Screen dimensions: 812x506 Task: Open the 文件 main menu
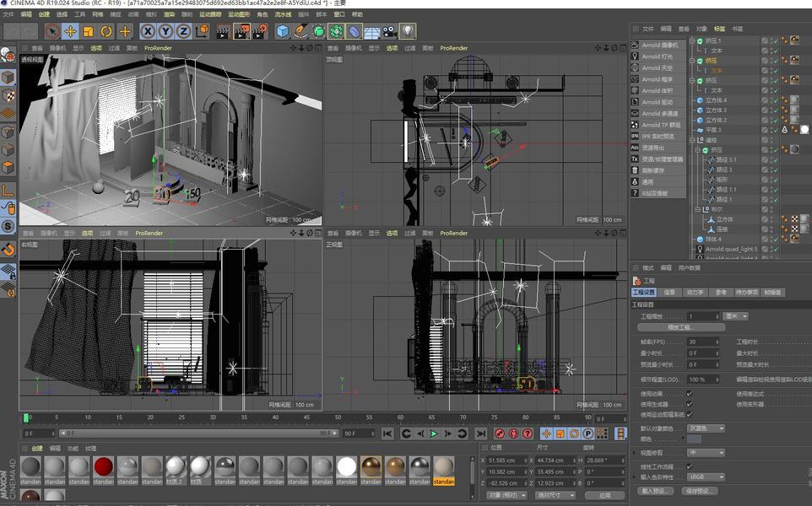8,14
